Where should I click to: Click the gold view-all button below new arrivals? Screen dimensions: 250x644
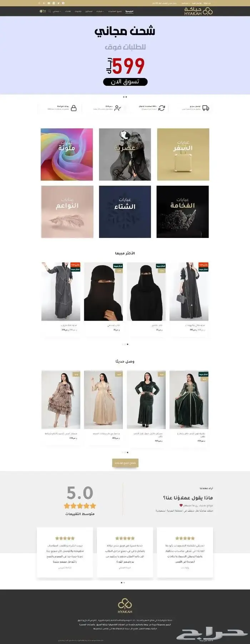point(125,463)
